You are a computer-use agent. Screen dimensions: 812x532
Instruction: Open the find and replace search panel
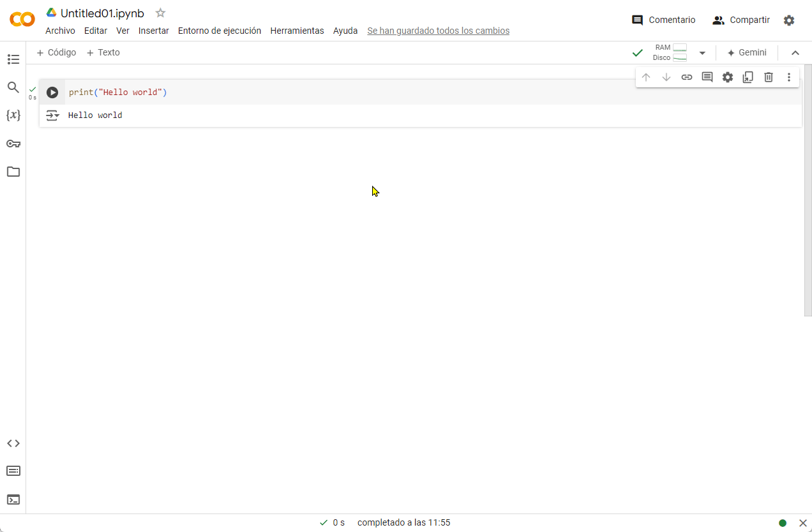[x=13, y=87]
